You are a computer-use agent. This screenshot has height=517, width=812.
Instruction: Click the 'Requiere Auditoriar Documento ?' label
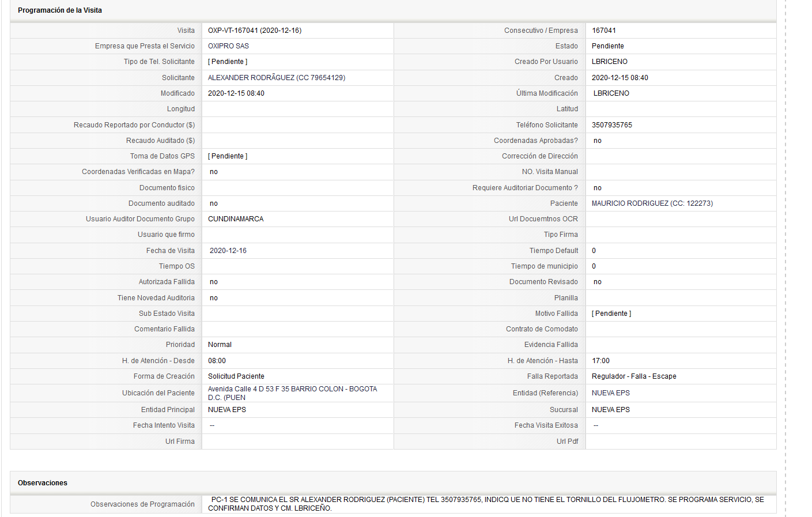pyautogui.click(x=525, y=188)
